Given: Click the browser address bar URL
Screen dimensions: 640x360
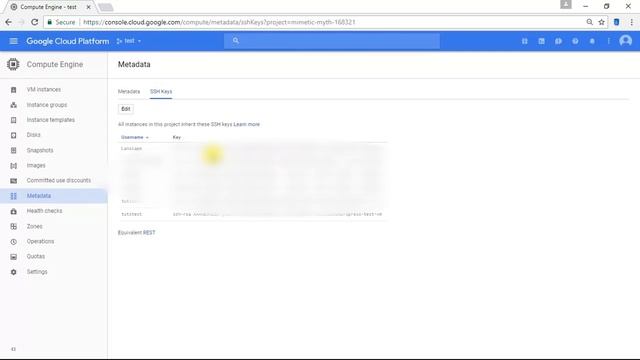Looking at the screenshot, I should click(219, 22).
